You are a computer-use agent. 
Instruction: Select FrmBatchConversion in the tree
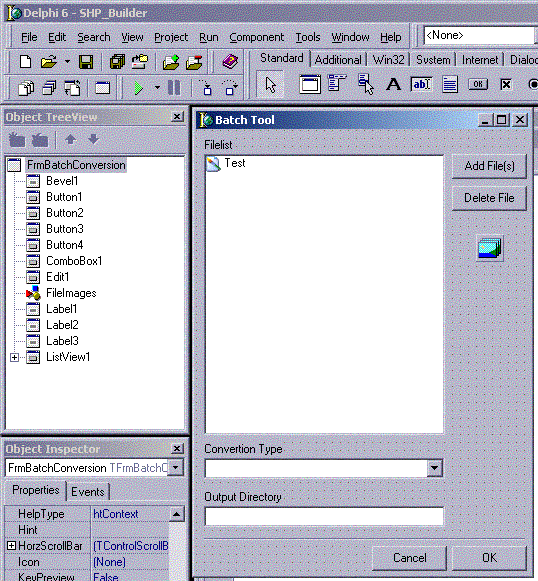tap(76, 165)
